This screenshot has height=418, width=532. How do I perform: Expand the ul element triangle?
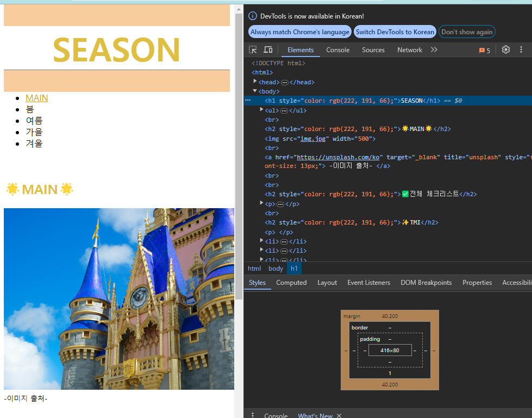click(261, 110)
